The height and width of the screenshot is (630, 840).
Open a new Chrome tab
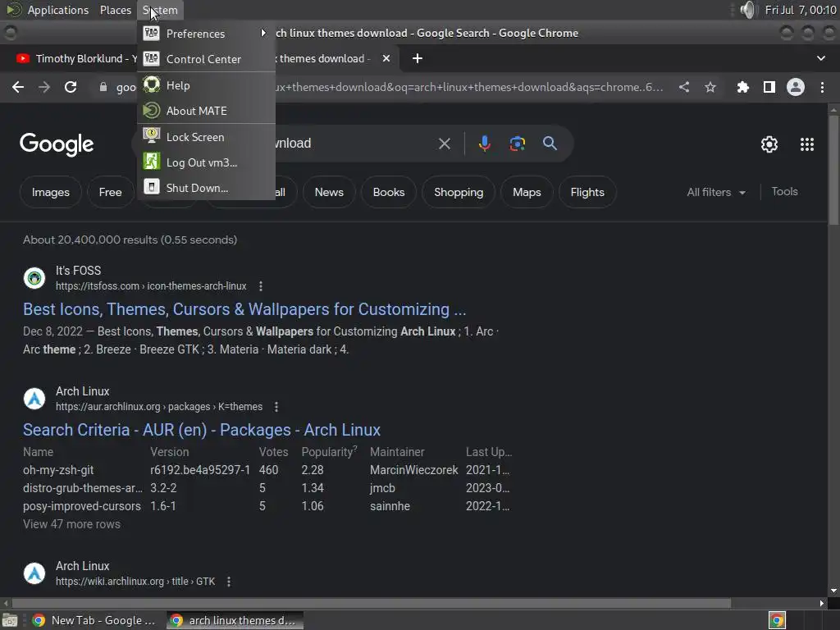pyautogui.click(x=418, y=58)
